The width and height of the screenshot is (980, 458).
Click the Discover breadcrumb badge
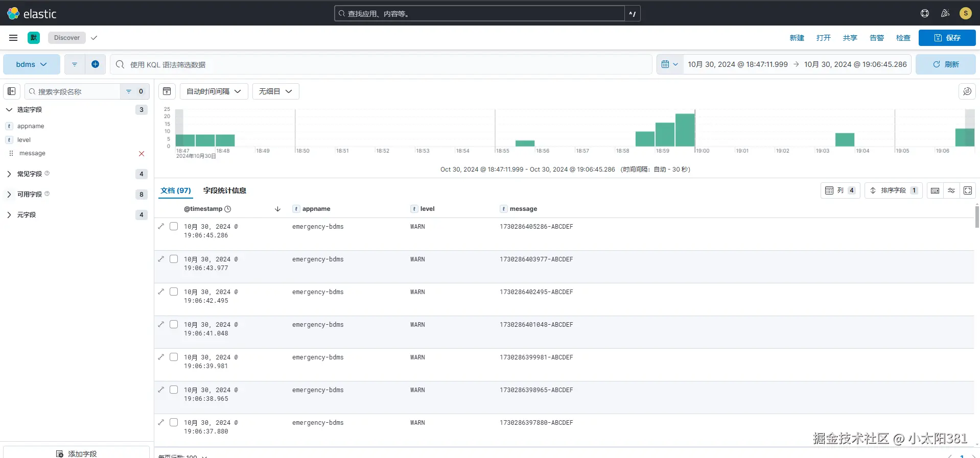coord(67,38)
